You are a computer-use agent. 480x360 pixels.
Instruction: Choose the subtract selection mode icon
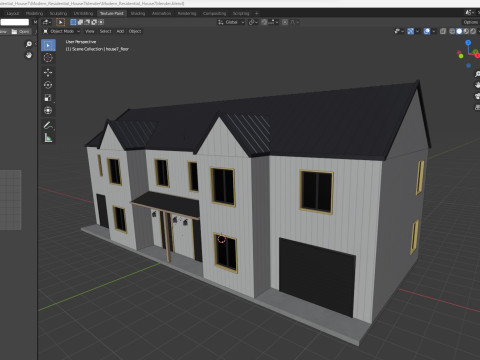(x=87, y=22)
